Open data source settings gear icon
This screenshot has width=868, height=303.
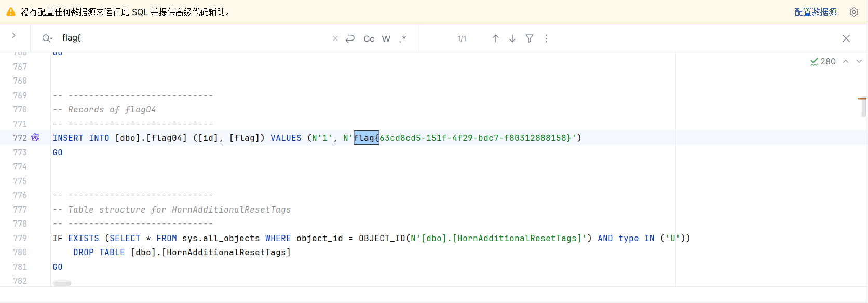pos(853,12)
